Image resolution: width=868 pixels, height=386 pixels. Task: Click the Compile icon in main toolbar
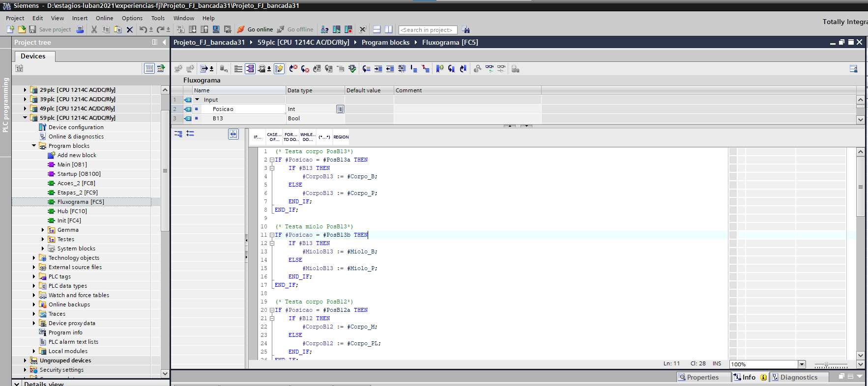point(180,29)
